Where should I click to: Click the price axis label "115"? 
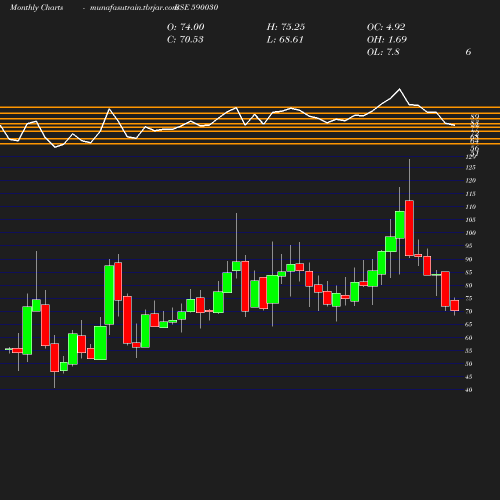click(470, 194)
